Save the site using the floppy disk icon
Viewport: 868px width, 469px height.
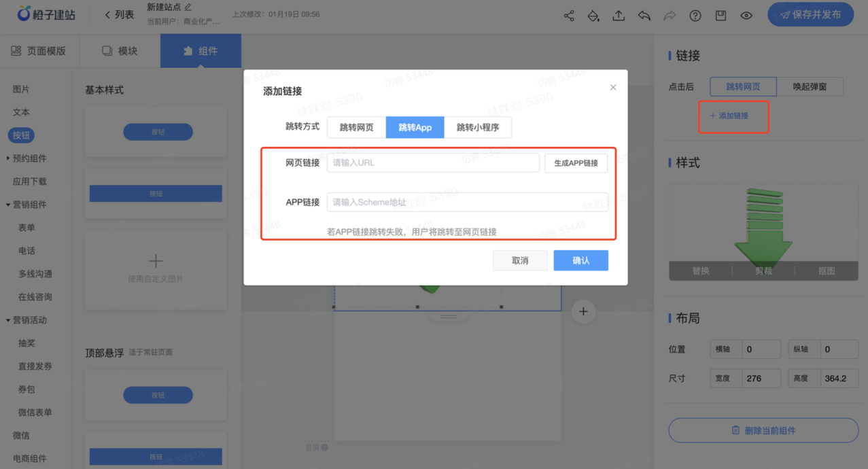coord(721,14)
